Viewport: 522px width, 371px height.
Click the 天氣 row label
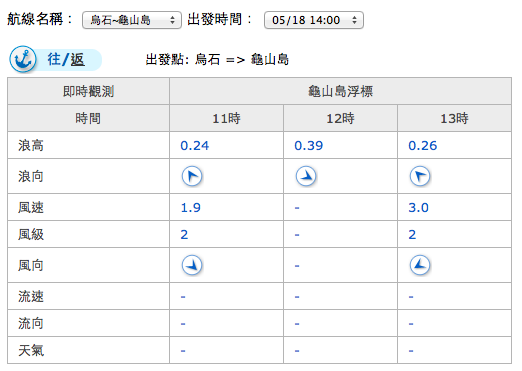pos(31,351)
